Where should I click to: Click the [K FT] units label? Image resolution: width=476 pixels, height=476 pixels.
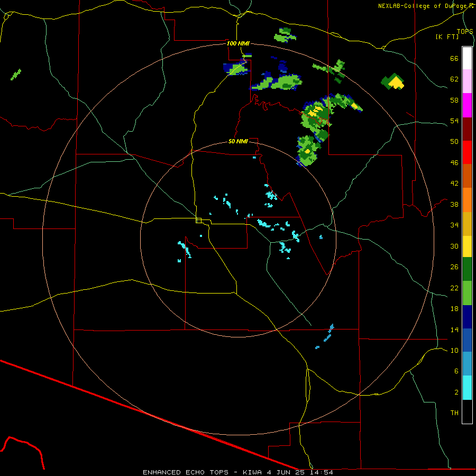[x=447, y=36]
